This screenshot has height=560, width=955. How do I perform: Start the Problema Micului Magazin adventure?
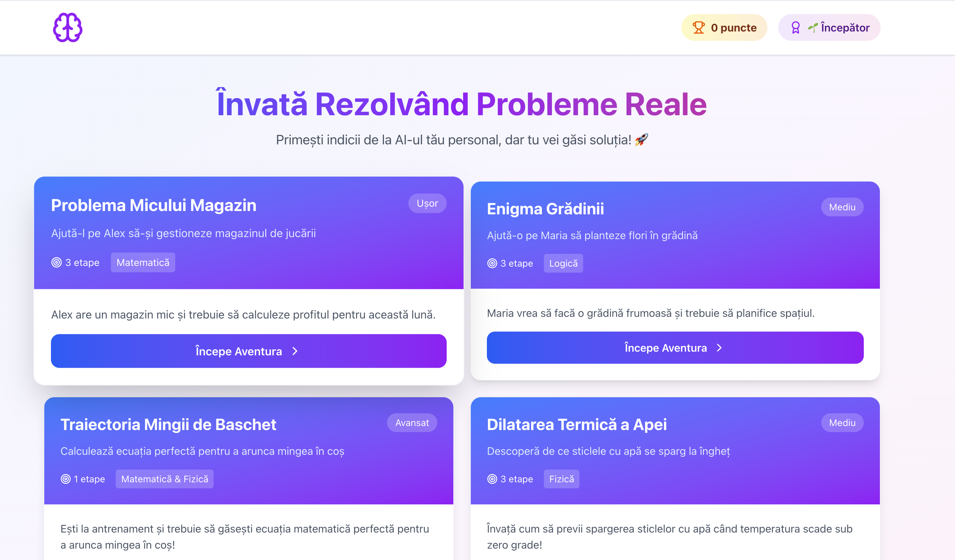coord(248,351)
